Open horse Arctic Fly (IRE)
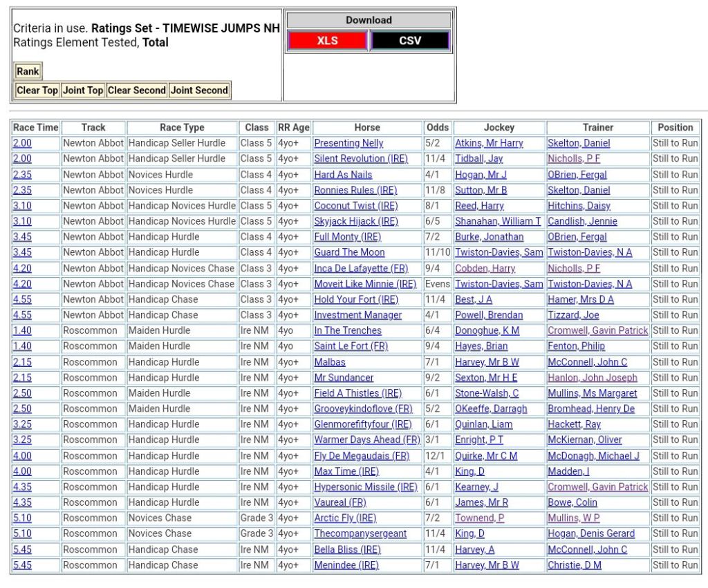This screenshot has height=588, width=708. pyautogui.click(x=345, y=518)
